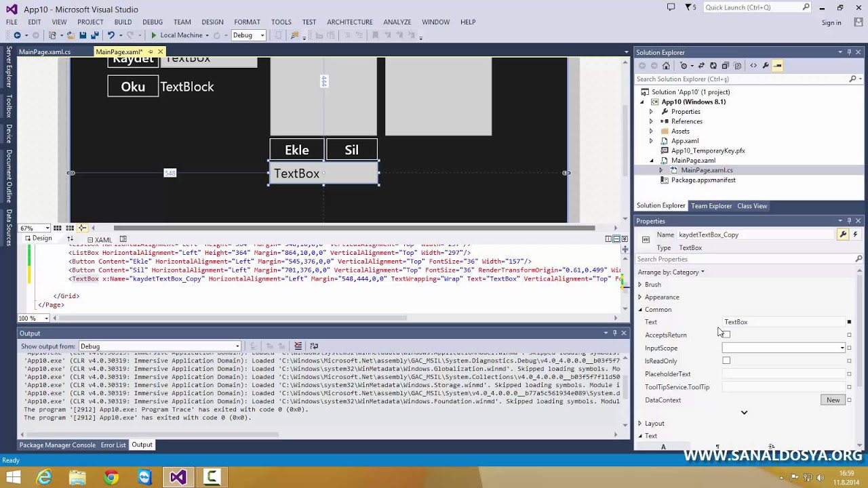Click the Refresh icon in Solution Explorer
Viewport: 868px width, 488px height.
(713, 66)
